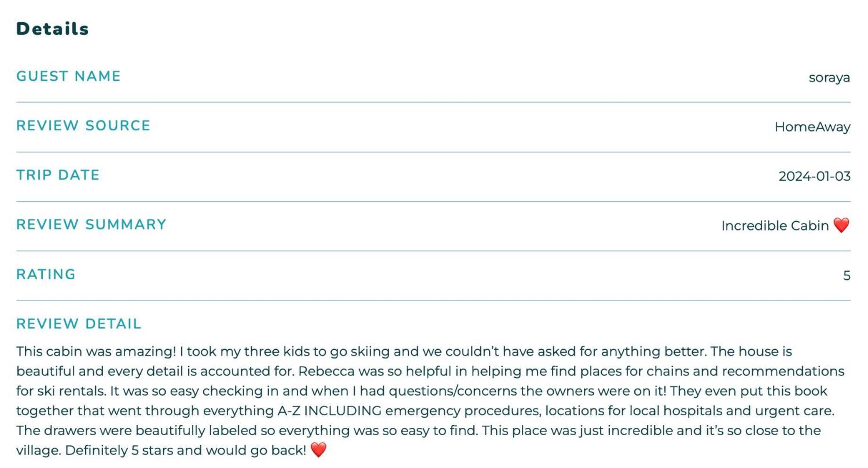Select the TRIP DATE label
The width and height of the screenshot is (868, 468).
58,175
